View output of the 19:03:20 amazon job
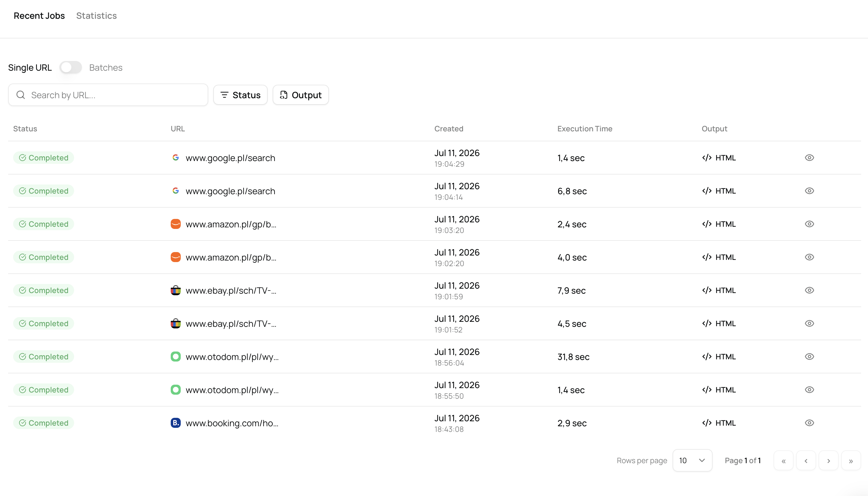This screenshot has height=496, width=868. 810,224
